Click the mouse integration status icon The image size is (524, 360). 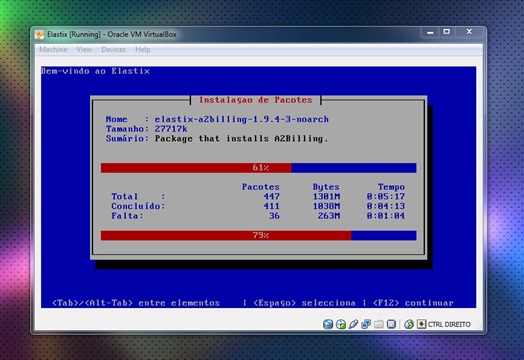tap(409, 324)
